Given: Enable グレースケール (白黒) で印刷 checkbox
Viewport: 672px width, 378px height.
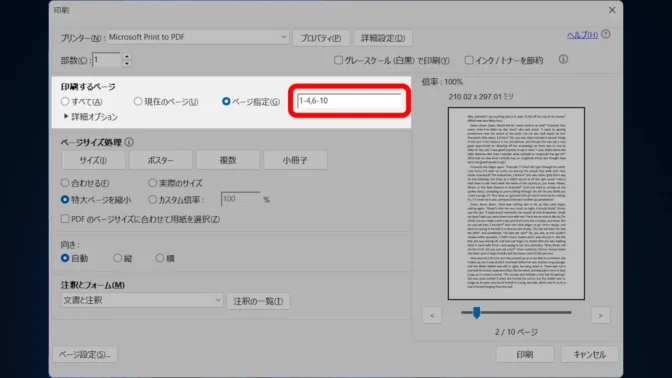Looking at the screenshot, I should tap(339, 60).
